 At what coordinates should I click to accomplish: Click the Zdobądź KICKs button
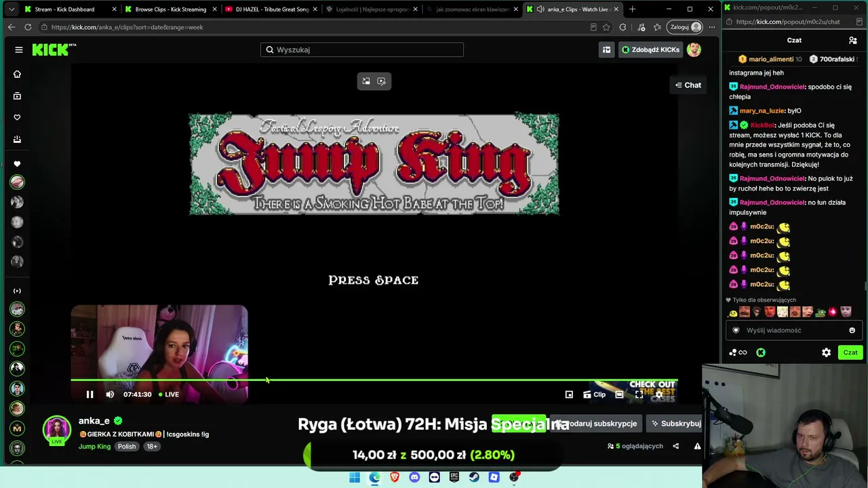[x=650, y=49]
